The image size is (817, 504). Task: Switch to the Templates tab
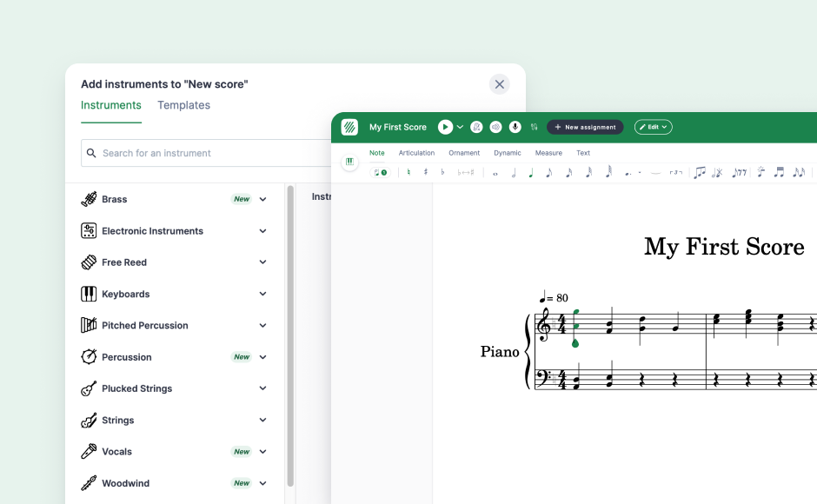pyautogui.click(x=183, y=105)
